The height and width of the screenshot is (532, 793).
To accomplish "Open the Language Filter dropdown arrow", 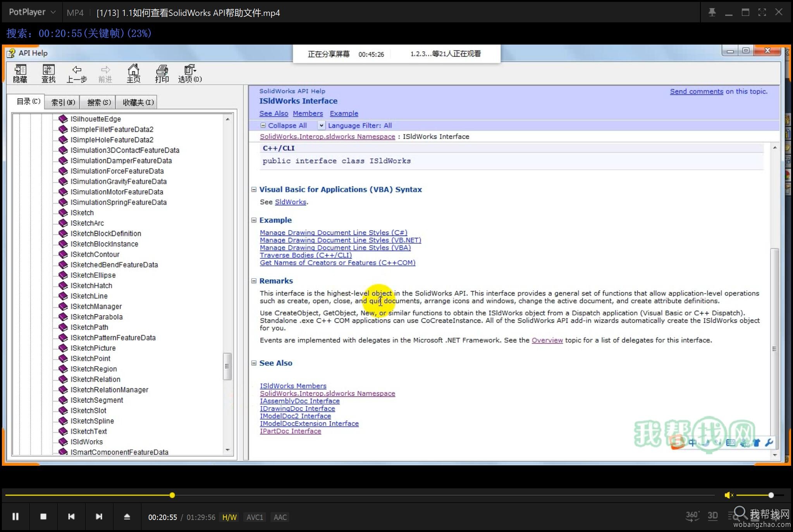I will 321,126.
